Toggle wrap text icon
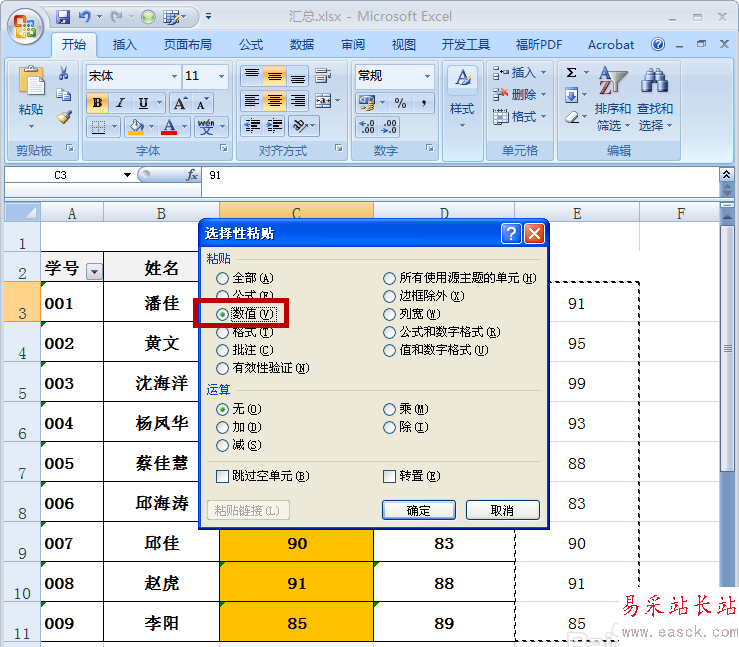 click(323, 75)
